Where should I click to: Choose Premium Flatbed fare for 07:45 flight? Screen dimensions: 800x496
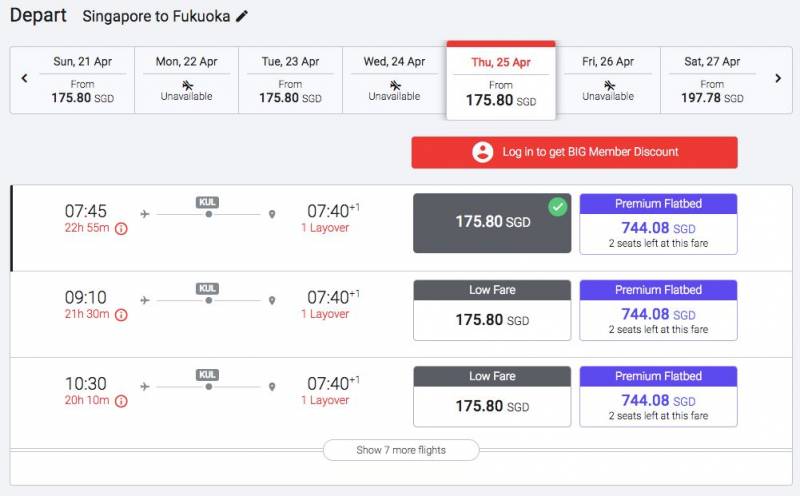tap(658, 223)
